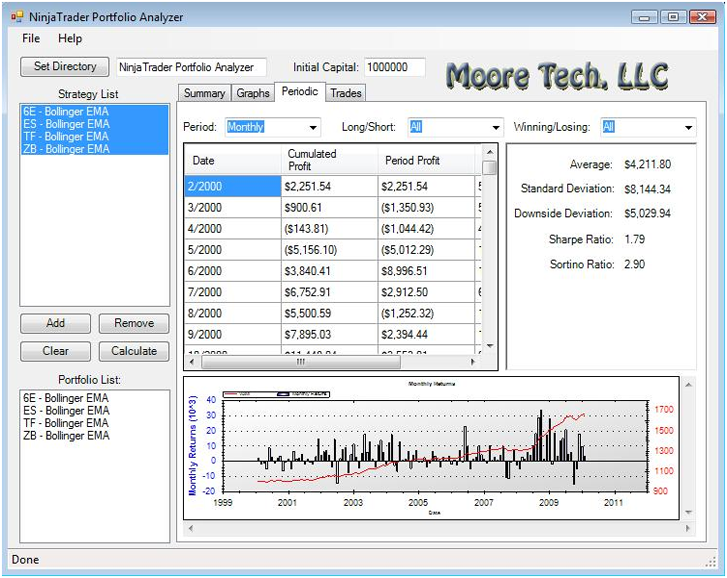Click table vertical scrollbar up arrow
727x578 pixels.
tap(490, 152)
